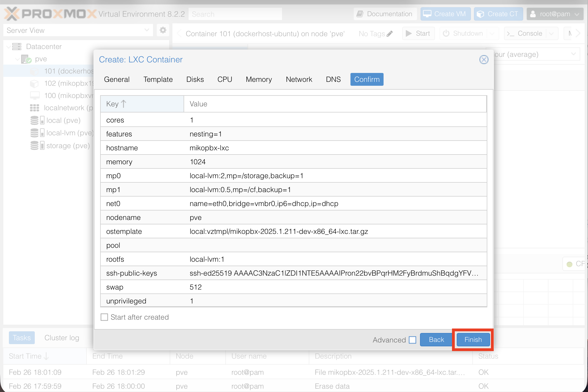The height and width of the screenshot is (392, 588).
Task: Select container 102 cube icon in tree
Action: click(34, 83)
